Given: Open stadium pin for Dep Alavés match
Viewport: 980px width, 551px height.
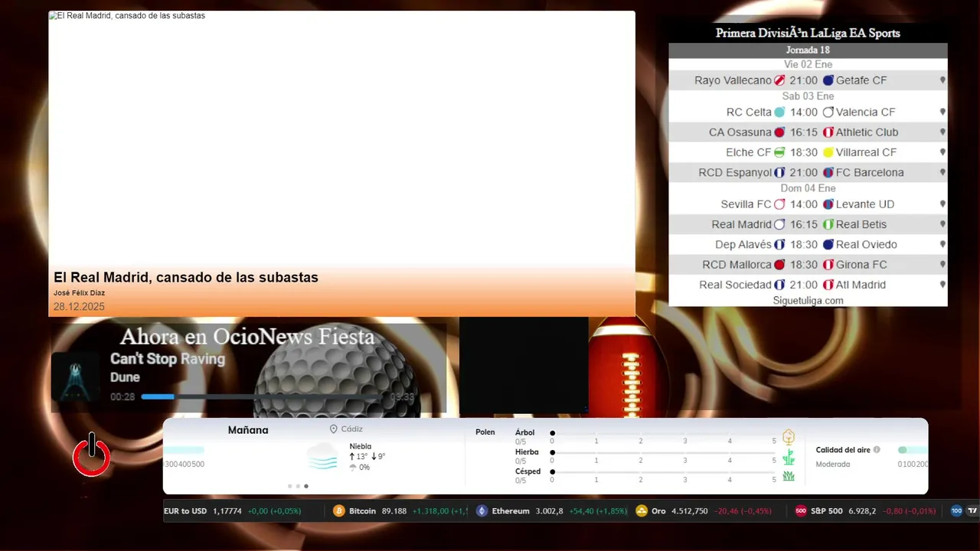Looking at the screenshot, I should click(942, 244).
